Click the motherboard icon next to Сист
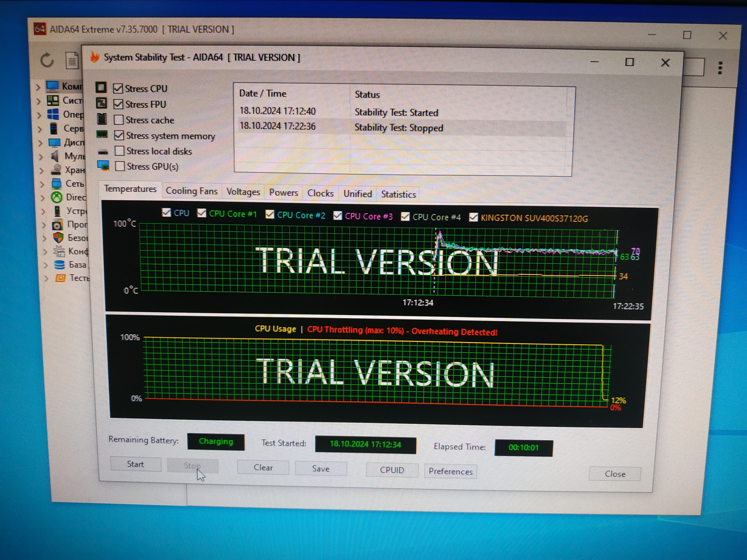 point(53,100)
